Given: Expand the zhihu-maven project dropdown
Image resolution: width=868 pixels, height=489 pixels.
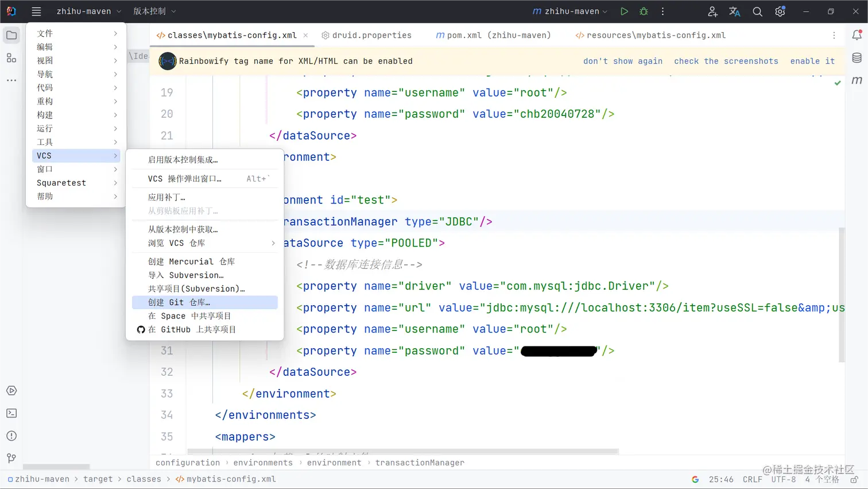Looking at the screenshot, I should (89, 11).
